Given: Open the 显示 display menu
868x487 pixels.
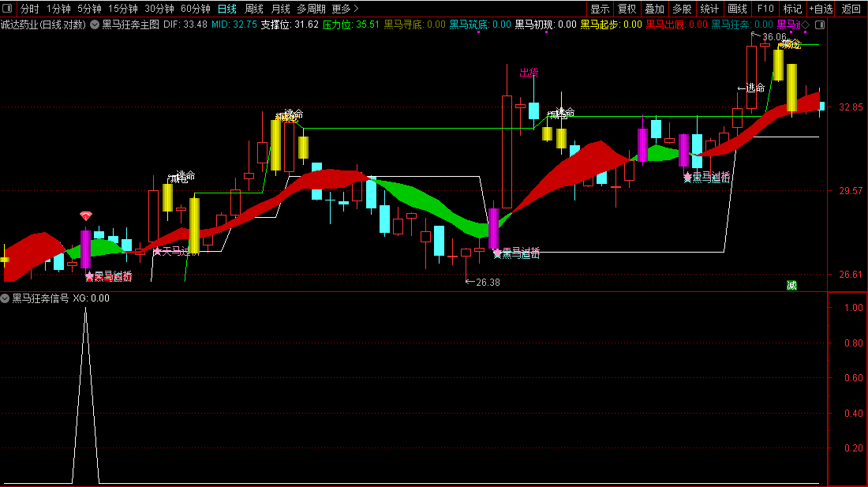Looking at the screenshot, I should (x=600, y=9).
